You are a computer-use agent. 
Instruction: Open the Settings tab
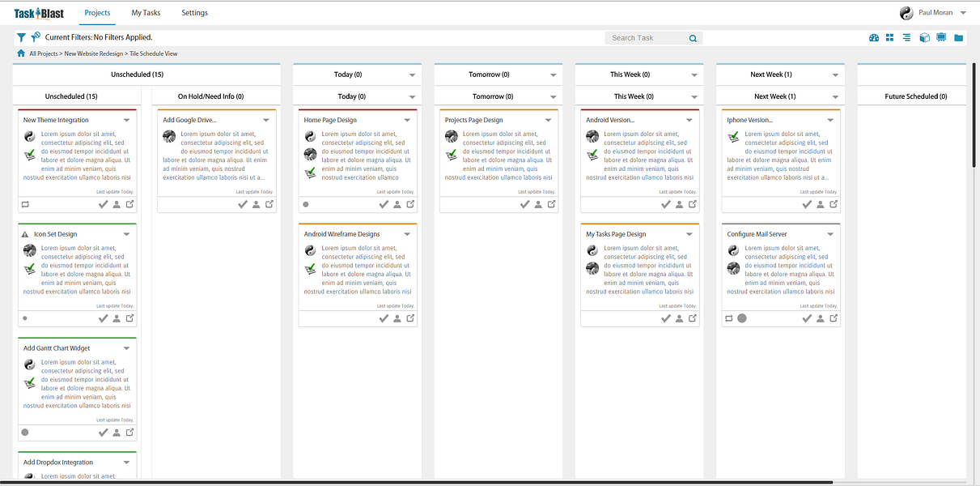point(194,13)
